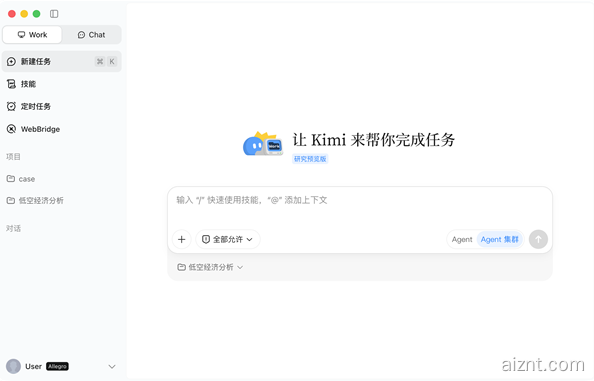Expand the User account chevron
Viewport: 594px width, 381px height.
(112, 366)
